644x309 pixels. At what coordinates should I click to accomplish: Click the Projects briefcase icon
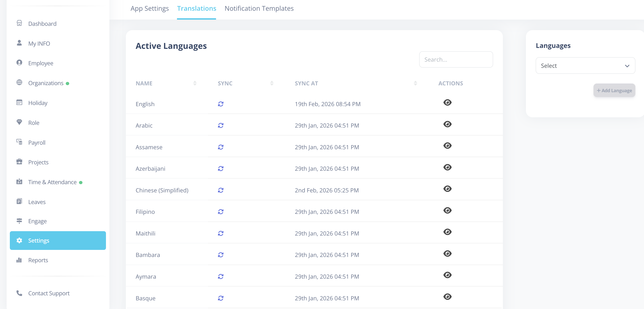point(19,162)
